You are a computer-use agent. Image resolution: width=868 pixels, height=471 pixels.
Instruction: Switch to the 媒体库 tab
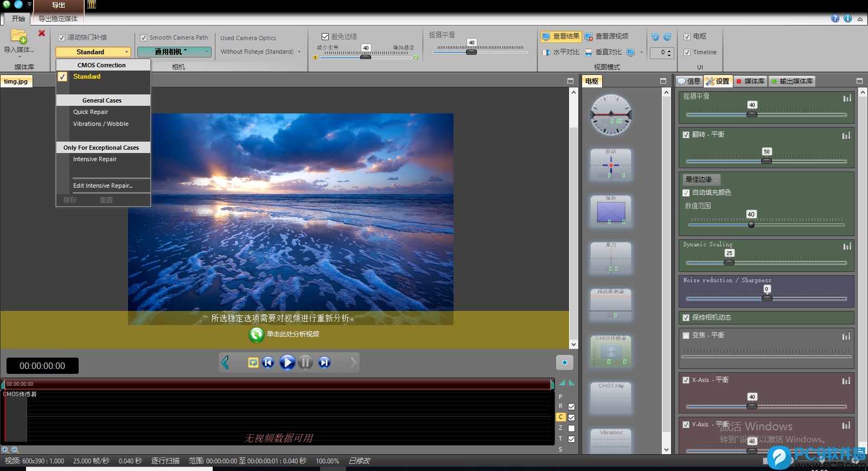[750, 81]
